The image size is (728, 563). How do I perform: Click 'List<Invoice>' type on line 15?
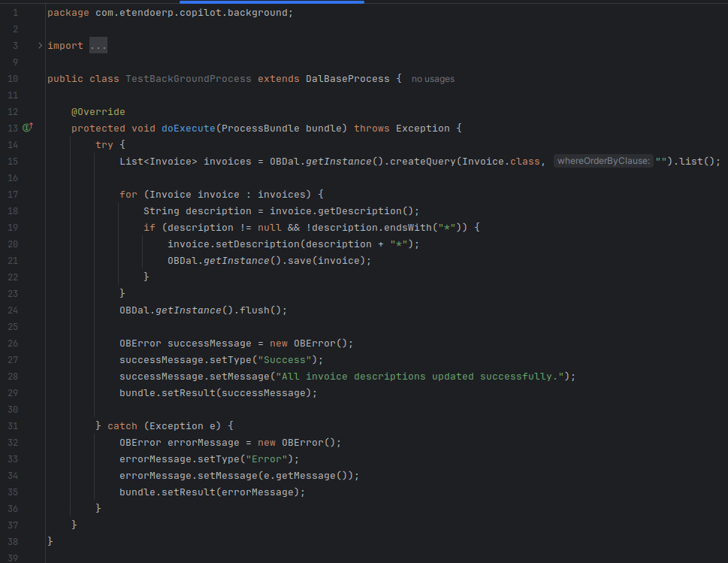coord(159,161)
